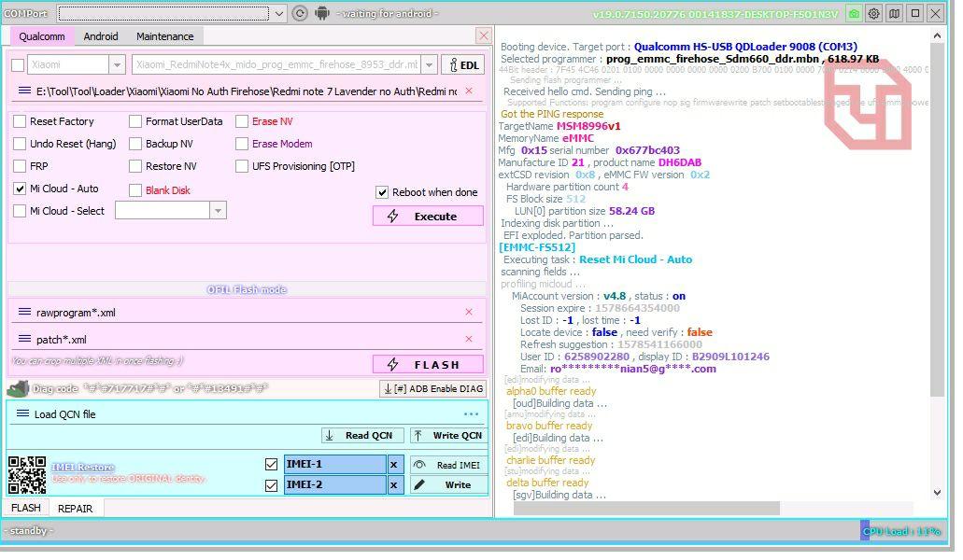The image size is (963, 560).
Task: Click 'Reset Mi Cloud - Auto' log text
Action: point(636,259)
